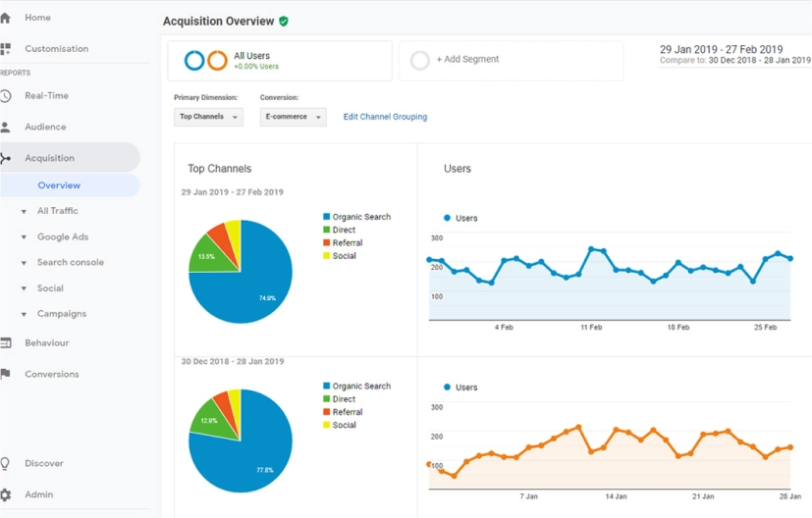Open the Admin gear icon

point(5,495)
